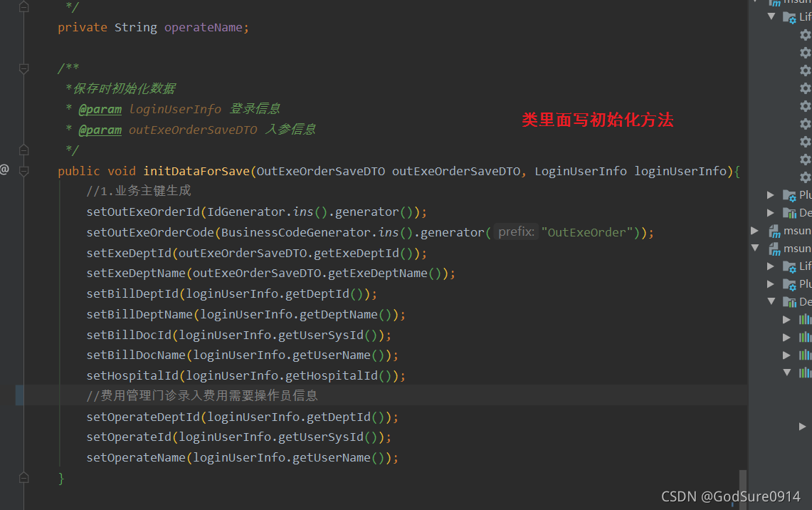Click the setOperateId call line

[238, 437]
